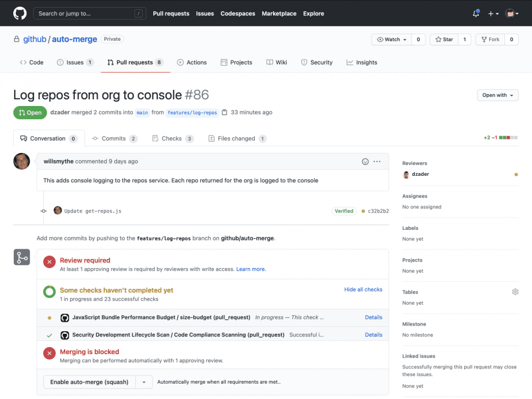
Task: Star the auto-merge repository
Action: click(x=444, y=39)
